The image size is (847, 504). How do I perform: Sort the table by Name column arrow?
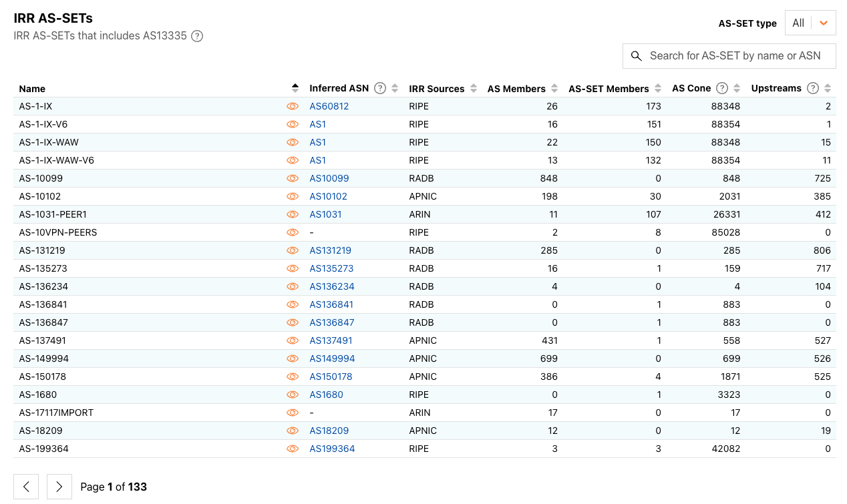tap(295, 88)
